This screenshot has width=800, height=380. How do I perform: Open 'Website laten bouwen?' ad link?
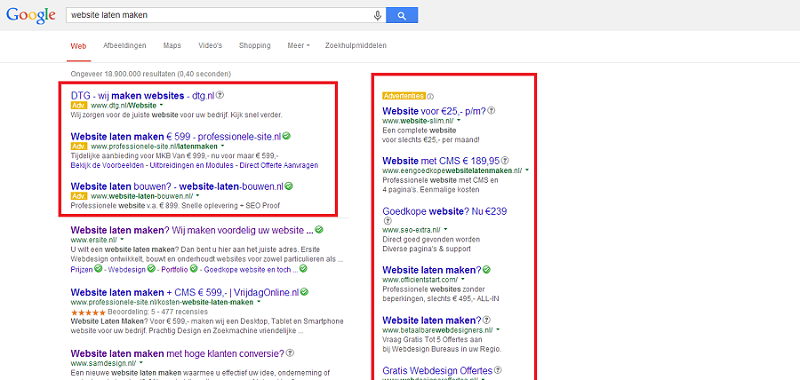[x=177, y=186]
